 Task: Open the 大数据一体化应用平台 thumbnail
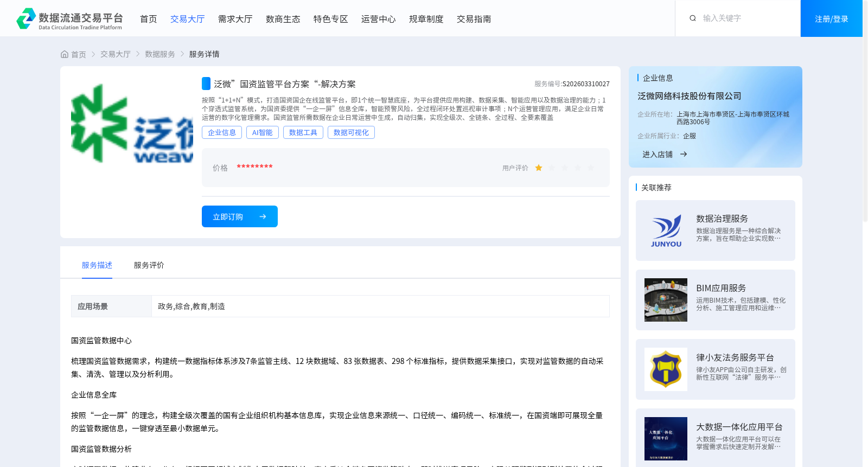click(666, 439)
